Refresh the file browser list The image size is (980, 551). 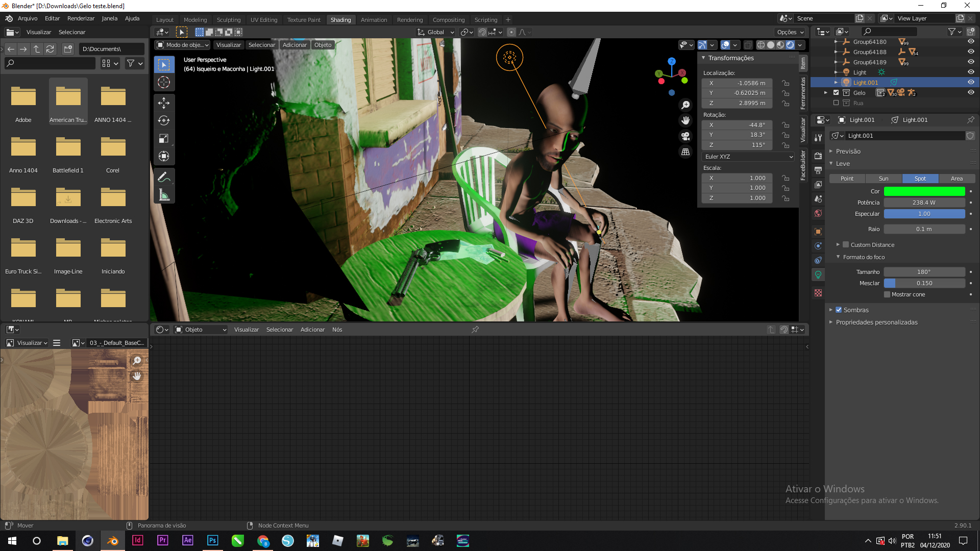point(50,49)
